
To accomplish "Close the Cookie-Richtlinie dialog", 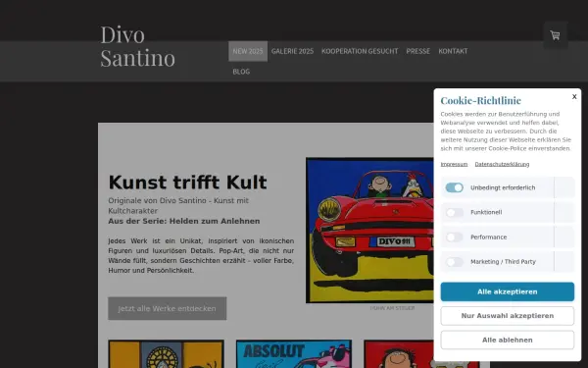I will click(574, 97).
